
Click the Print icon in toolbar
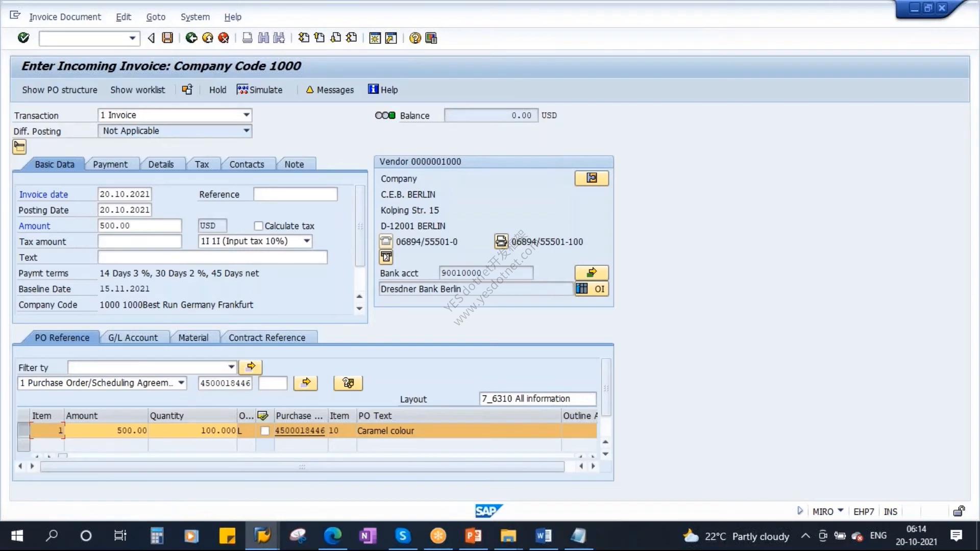pos(248,38)
